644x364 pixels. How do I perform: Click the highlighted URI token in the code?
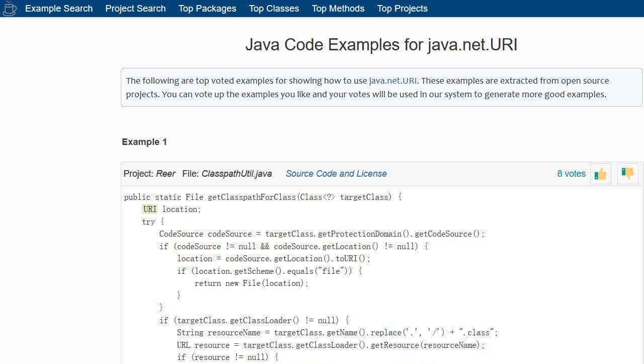point(149,209)
